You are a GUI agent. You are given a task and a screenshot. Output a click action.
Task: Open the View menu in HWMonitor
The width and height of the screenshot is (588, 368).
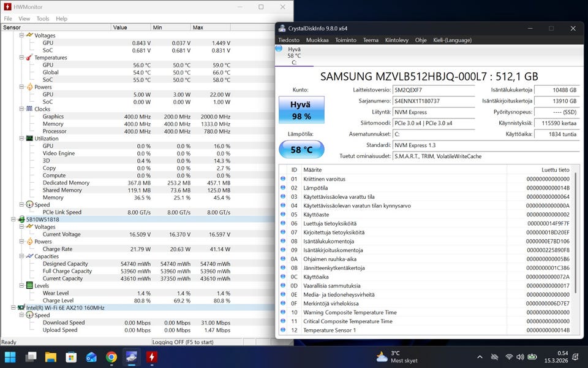point(24,18)
